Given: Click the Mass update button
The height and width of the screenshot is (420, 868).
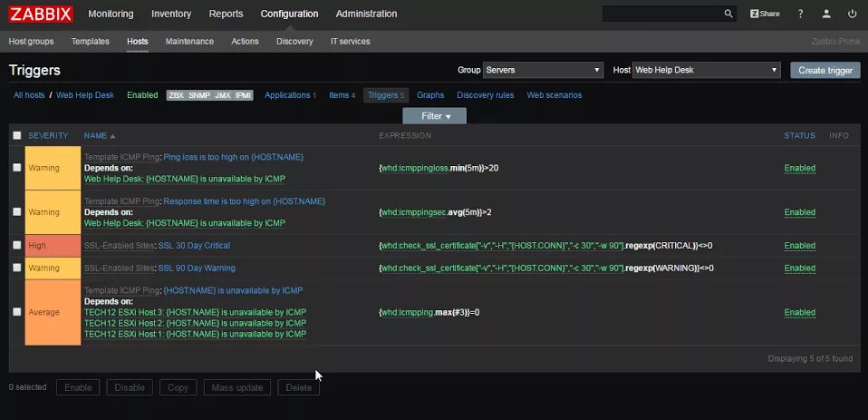Looking at the screenshot, I should pyautogui.click(x=236, y=387).
